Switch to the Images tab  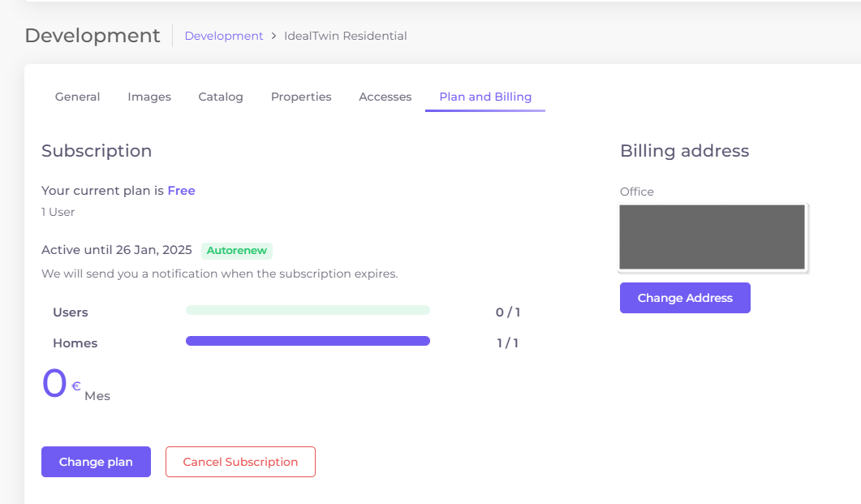(149, 97)
